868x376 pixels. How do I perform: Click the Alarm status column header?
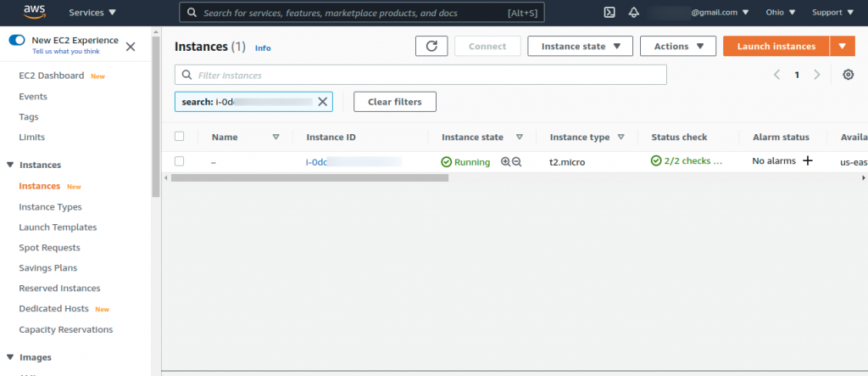point(781,137)
